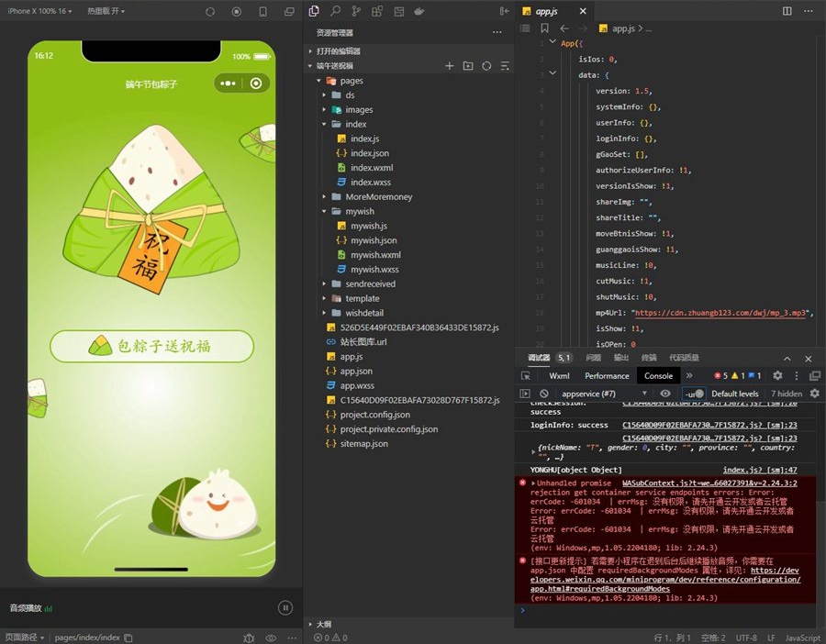Click the new folder icon in the explorer header
The image size is (826, 644).
[468, 66]
